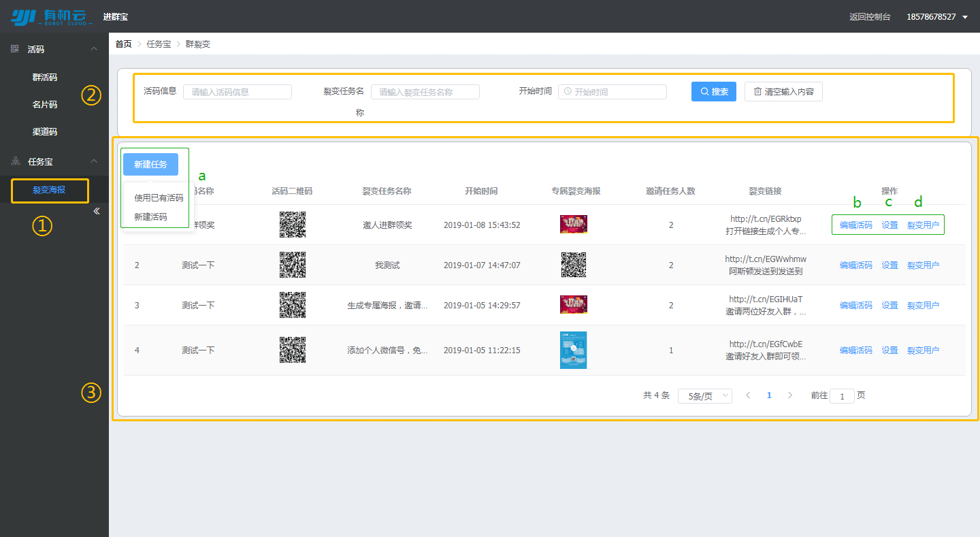Click 裂变用户 in 我测试 row

click(x=923, y=265)
